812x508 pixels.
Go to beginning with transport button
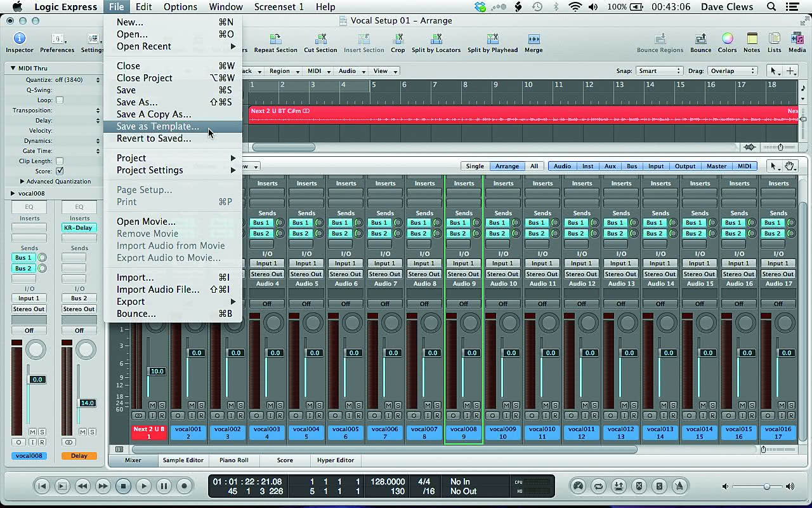click(x=42, y=486)
